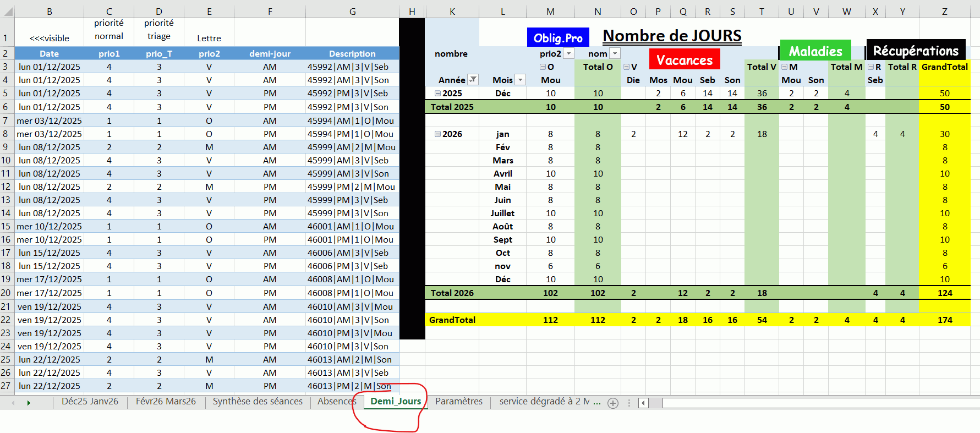Click the Vacances red label shape
Screen dimensions: 980x433
pos(684,60)
